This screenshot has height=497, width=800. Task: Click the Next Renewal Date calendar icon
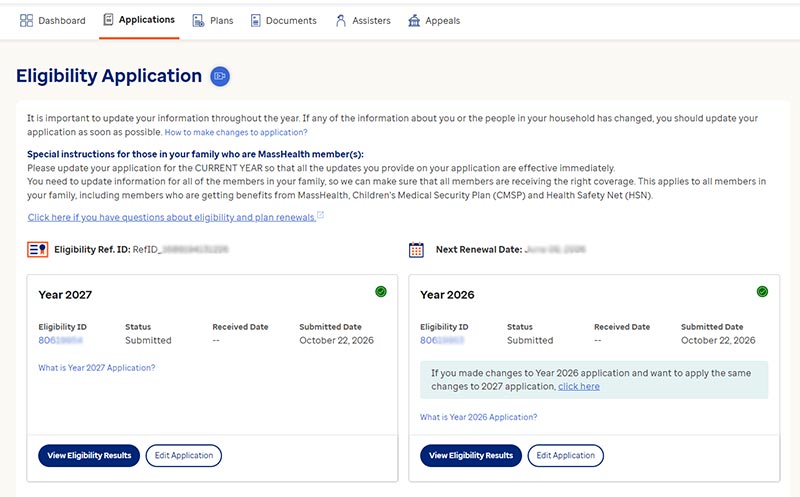pos(416,250)
